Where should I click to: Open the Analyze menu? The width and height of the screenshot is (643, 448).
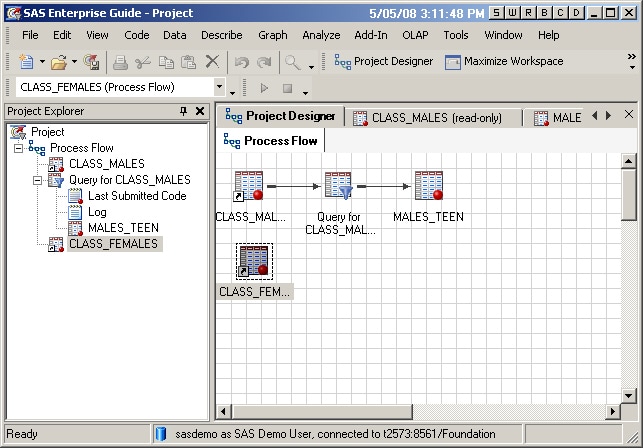321,35
